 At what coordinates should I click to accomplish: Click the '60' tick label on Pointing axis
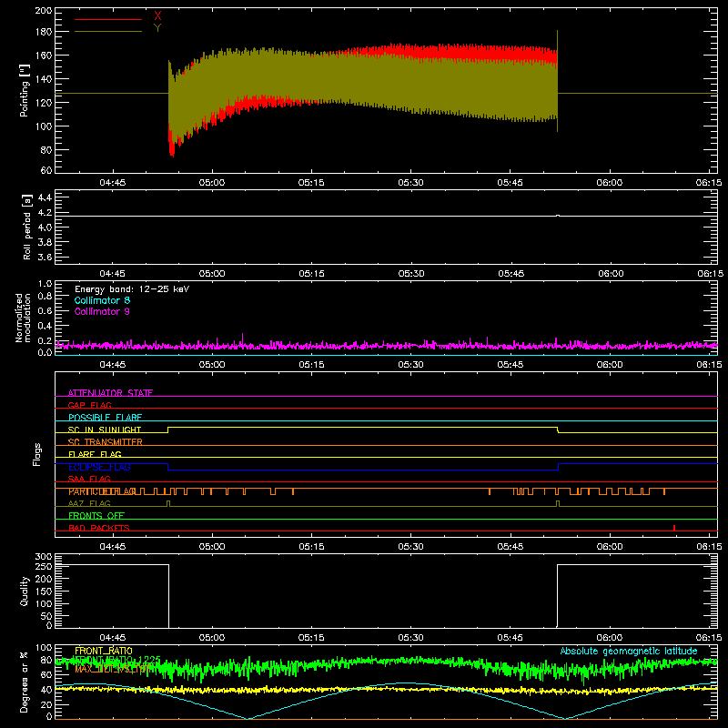pos(46,170)
